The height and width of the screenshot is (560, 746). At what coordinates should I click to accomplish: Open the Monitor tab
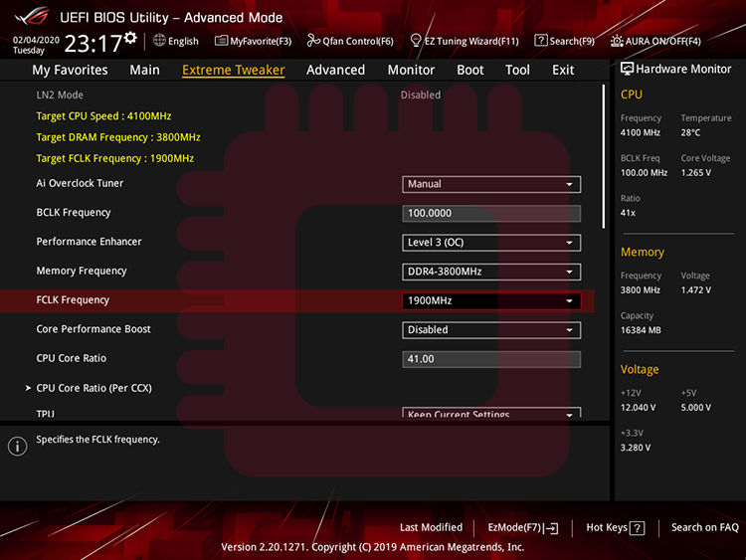411,70
